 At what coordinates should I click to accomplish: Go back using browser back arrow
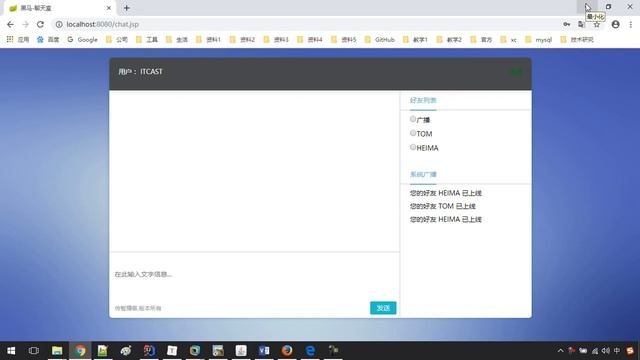(x=10, y=24)
